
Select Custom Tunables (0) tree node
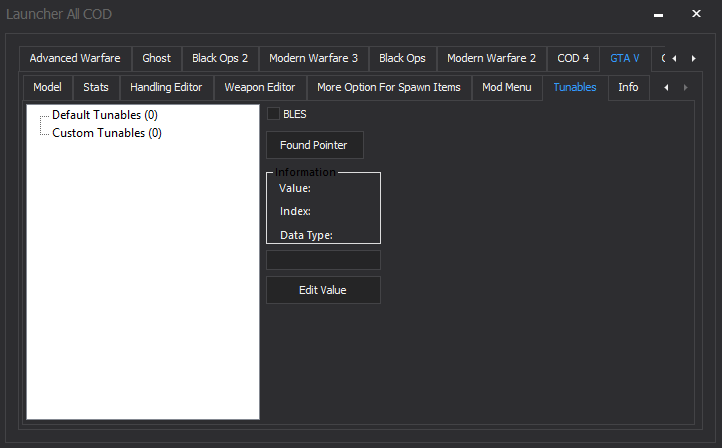tap(107, 133)
